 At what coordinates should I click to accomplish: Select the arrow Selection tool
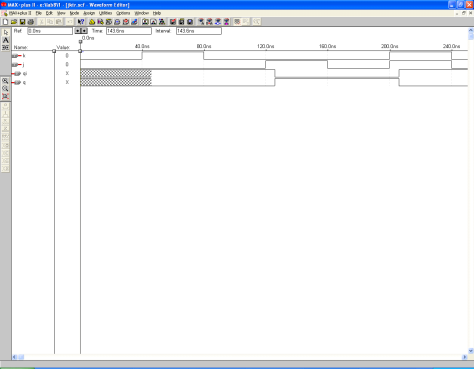[6, 33]
